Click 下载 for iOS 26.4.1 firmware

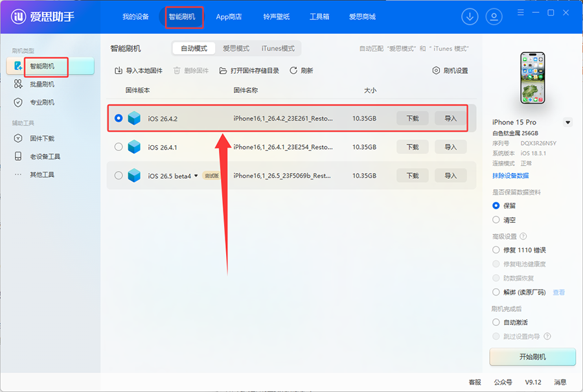(x=413, y=147)
